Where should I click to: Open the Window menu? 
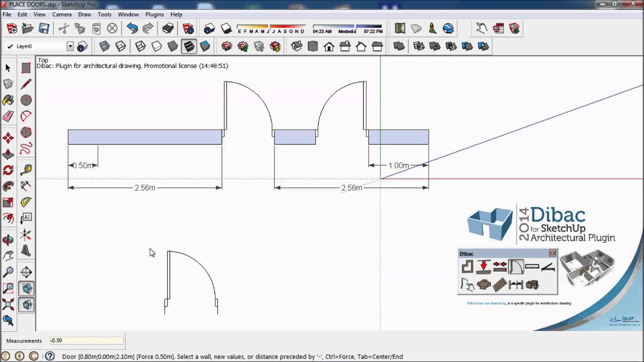pos(128,15)
